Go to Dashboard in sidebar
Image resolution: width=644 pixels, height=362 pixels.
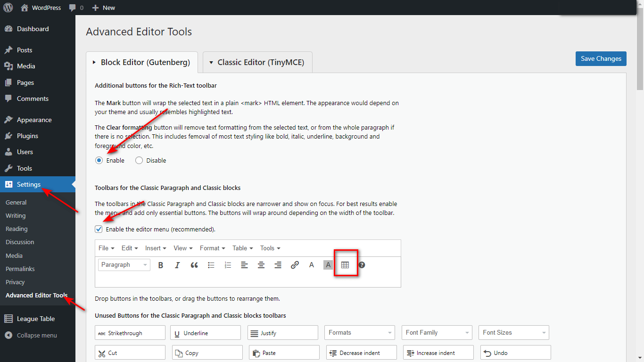click(x=38, y=29)
